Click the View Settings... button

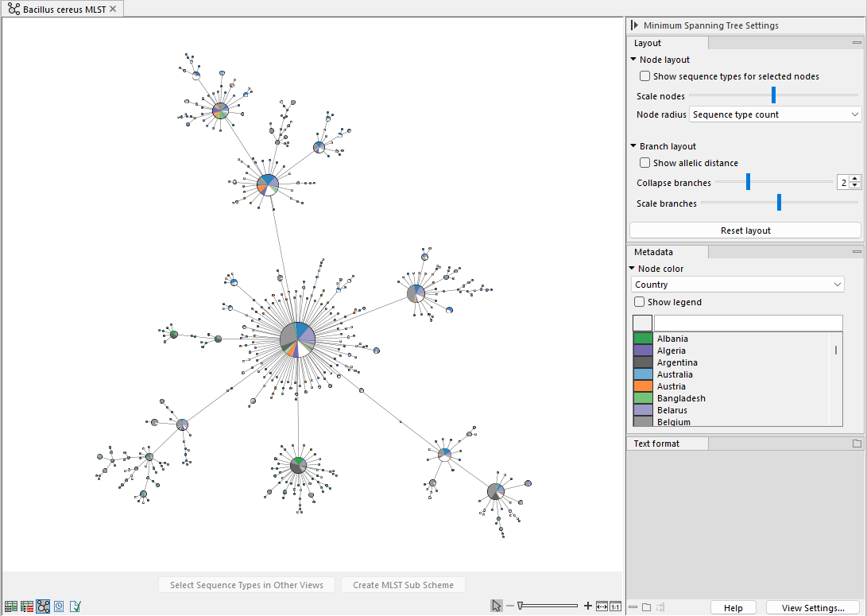812,608
